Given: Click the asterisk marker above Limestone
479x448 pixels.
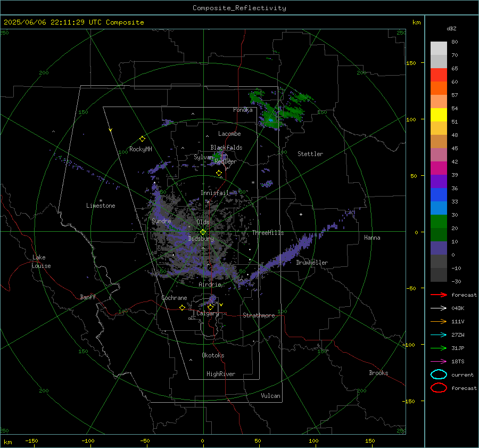Looking at the screenshot, I should point(101,201).
